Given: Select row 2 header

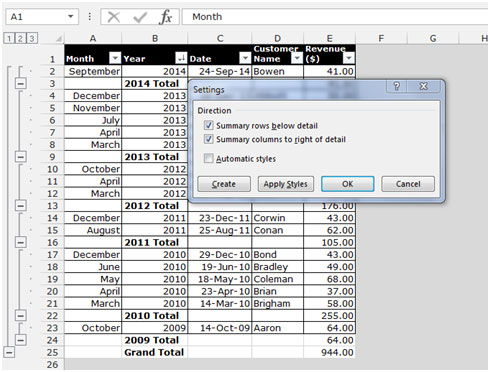Looking at the screenshot, I should (52, 71).
